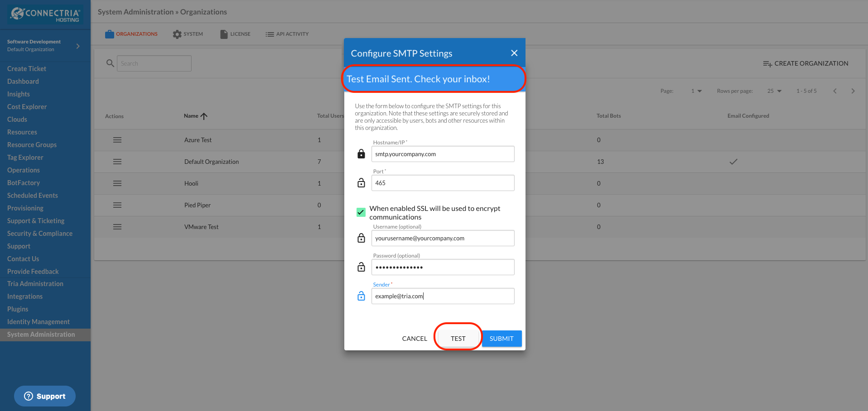
Task: Click the Port input field
Action: pyautogui.click(x=443, y=183)
